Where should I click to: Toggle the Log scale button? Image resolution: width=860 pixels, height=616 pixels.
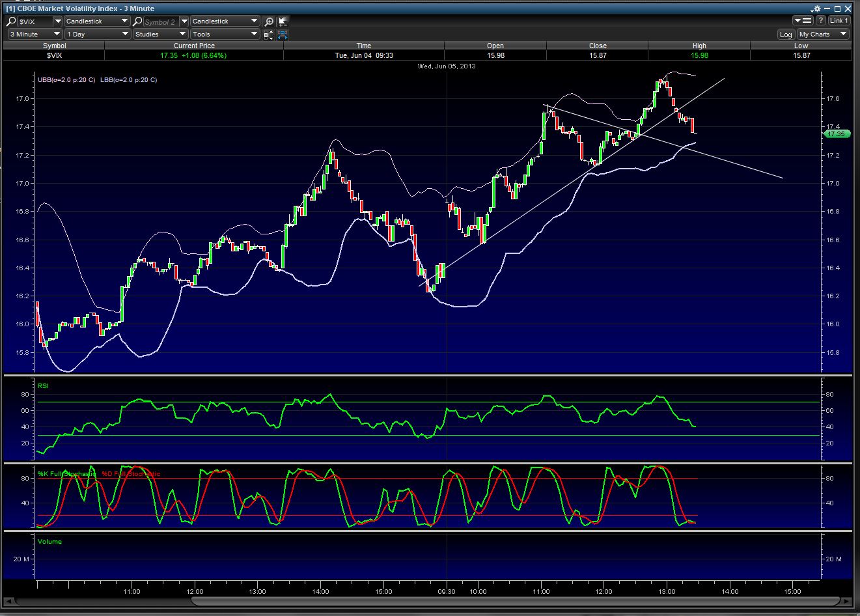point(786,35)
